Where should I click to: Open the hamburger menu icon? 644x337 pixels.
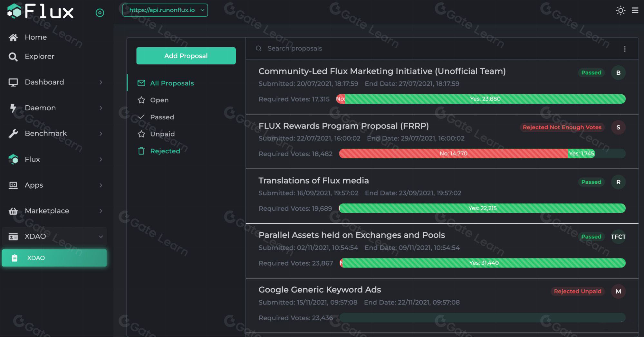point(635,10)
